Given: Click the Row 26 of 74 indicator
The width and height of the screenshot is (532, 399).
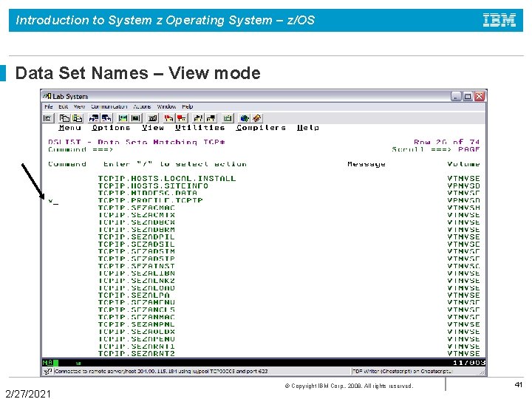Looking at the screenshot, I should (446, 142).
